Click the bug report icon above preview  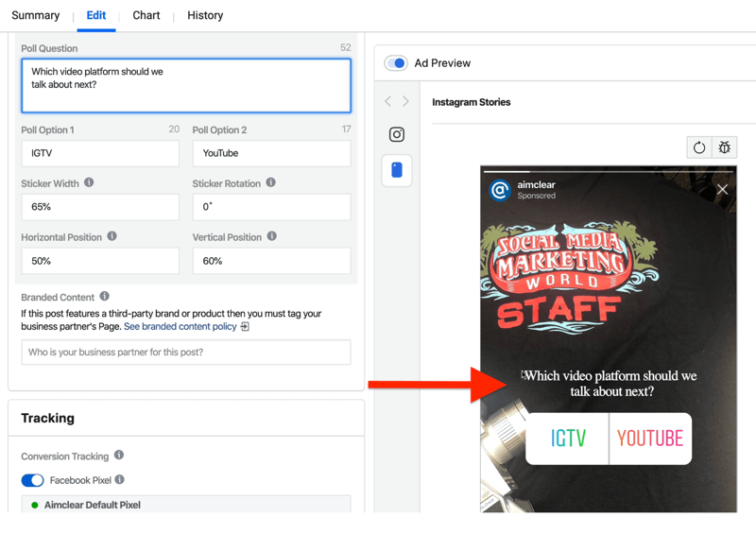[x=724, y=147]
